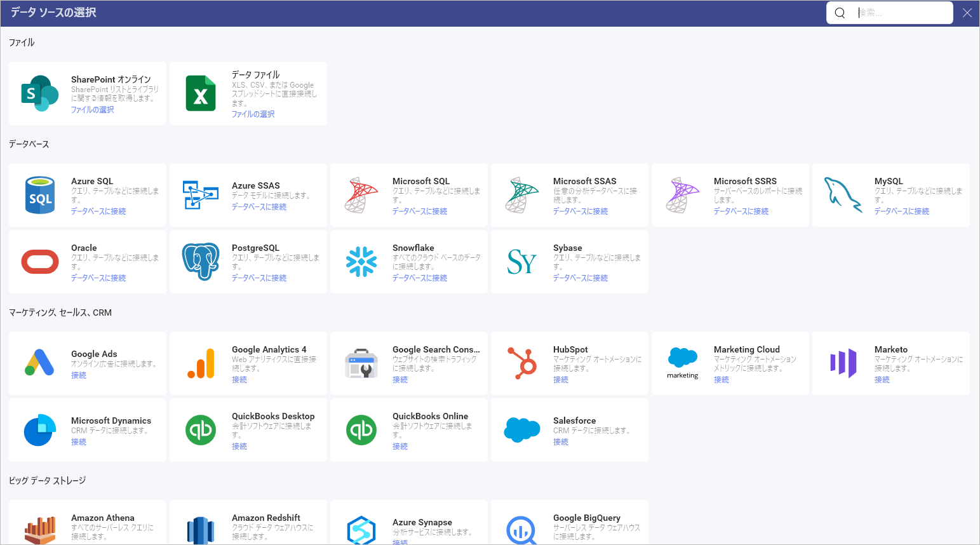980x545 pixels.
Task: Click the PostgreSQL elephant icon
Action: click(x=201, y=262)
